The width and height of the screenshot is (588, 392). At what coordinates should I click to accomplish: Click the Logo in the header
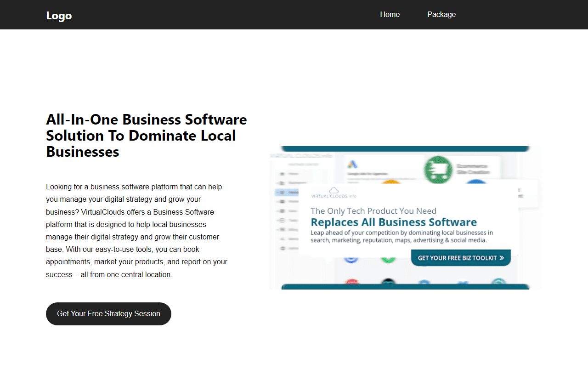[x=59, y=16]
